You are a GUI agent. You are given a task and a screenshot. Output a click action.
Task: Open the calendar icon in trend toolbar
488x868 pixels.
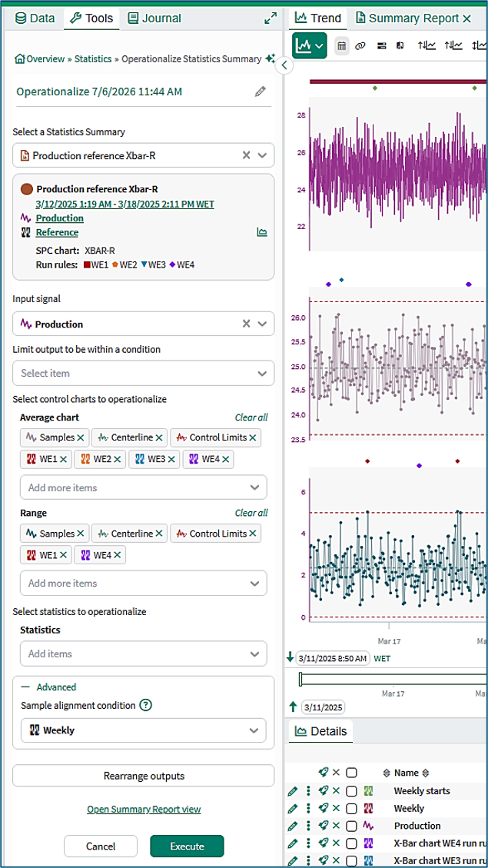click(x=342, y=46)
